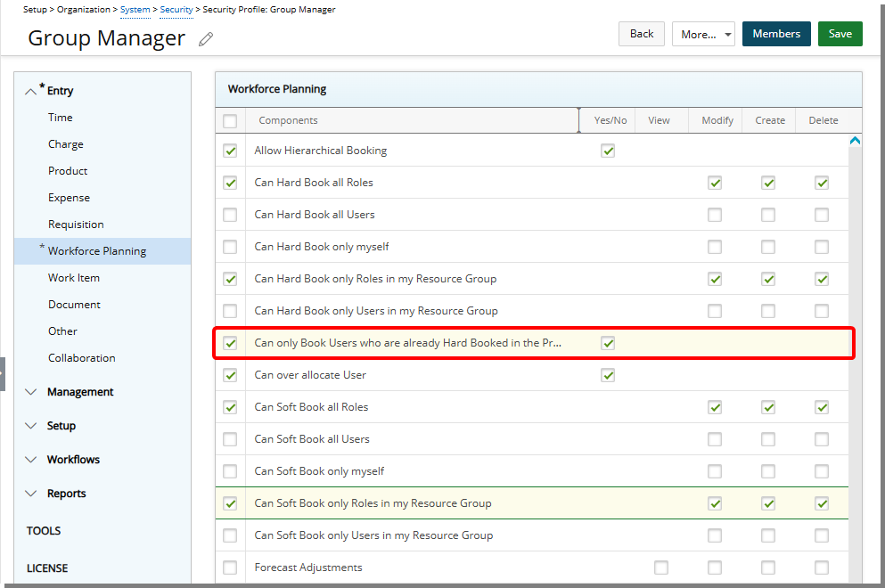The image size is (885, 588).
Task: Open the TOOLS section in the sidebar
Action: (x=43, y=530)
